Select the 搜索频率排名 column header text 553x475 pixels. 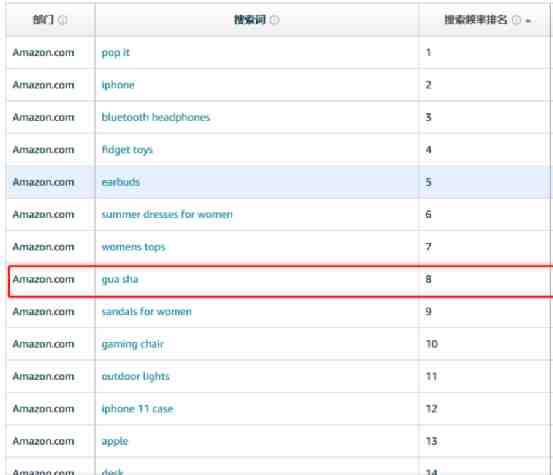pyautogui.click(x=476, y=20)
